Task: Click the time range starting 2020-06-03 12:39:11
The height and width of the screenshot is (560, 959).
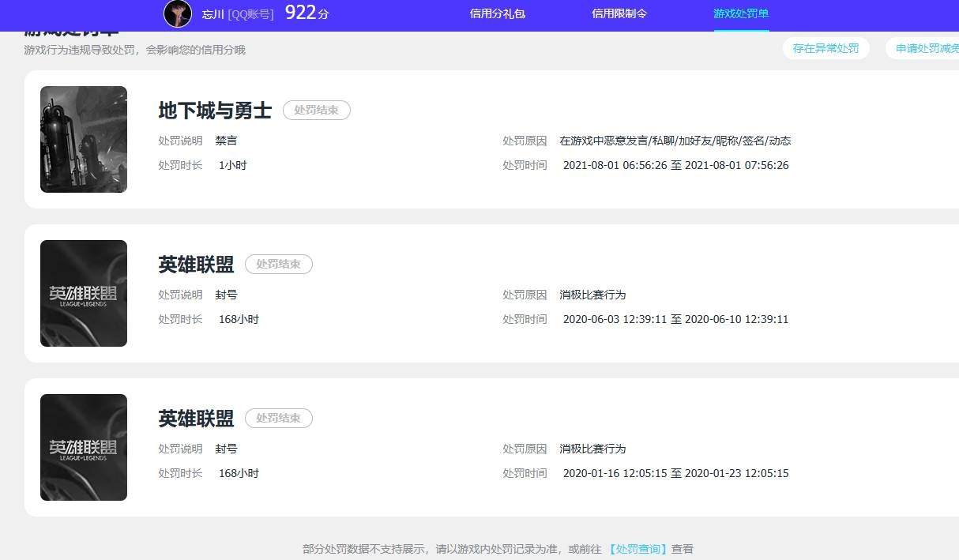Action: (675, 319)
